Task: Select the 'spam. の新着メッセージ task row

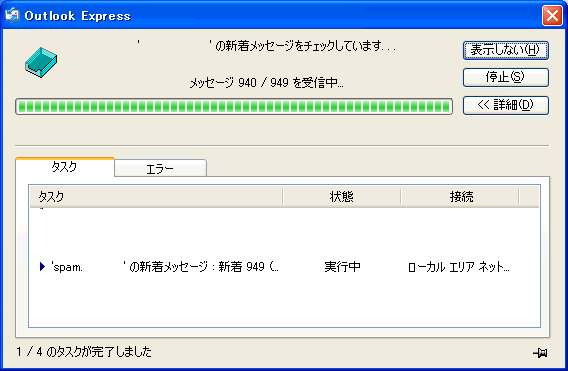Action: point(284,267)
